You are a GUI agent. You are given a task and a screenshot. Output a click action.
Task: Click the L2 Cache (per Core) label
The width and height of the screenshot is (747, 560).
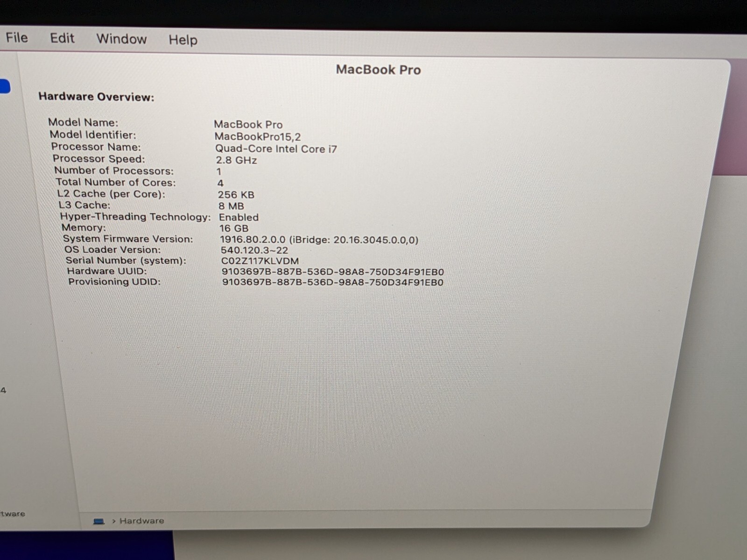[111, 194]
